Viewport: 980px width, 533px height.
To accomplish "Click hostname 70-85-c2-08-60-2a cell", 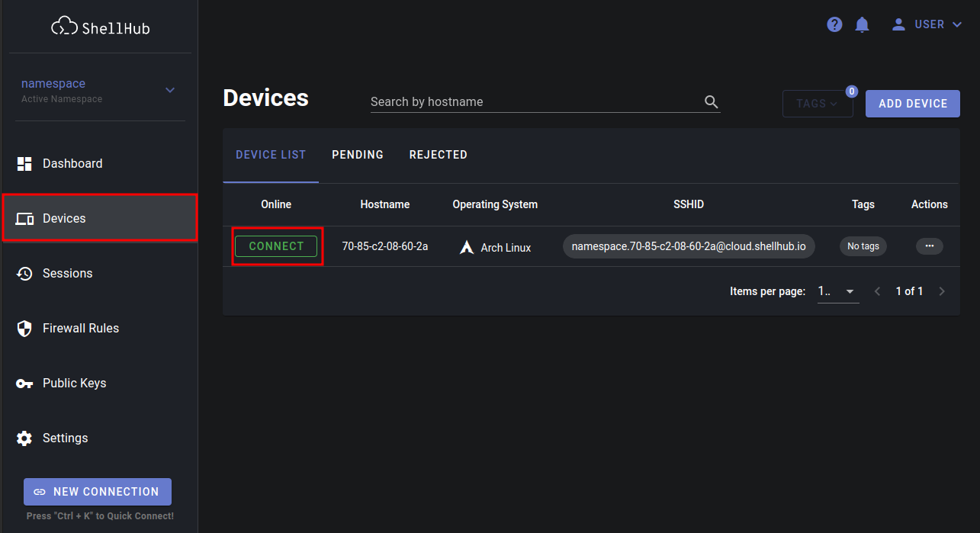I will point(385,246).
